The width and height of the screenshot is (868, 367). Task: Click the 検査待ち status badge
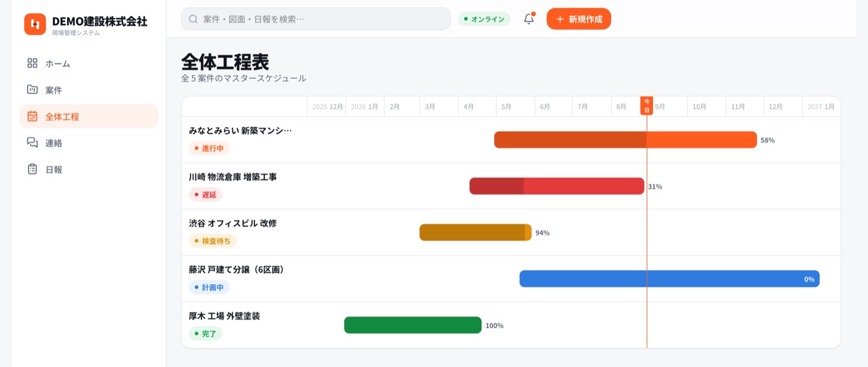[x=213, y=241]
